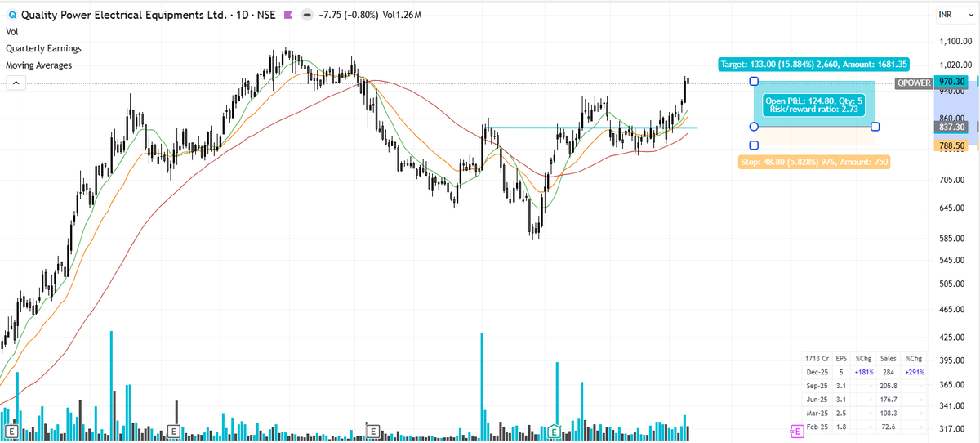The height and width of the screenshot is (443, 980).
Task: Click the EPS column header in earnings table
Action: pos(840,358)
